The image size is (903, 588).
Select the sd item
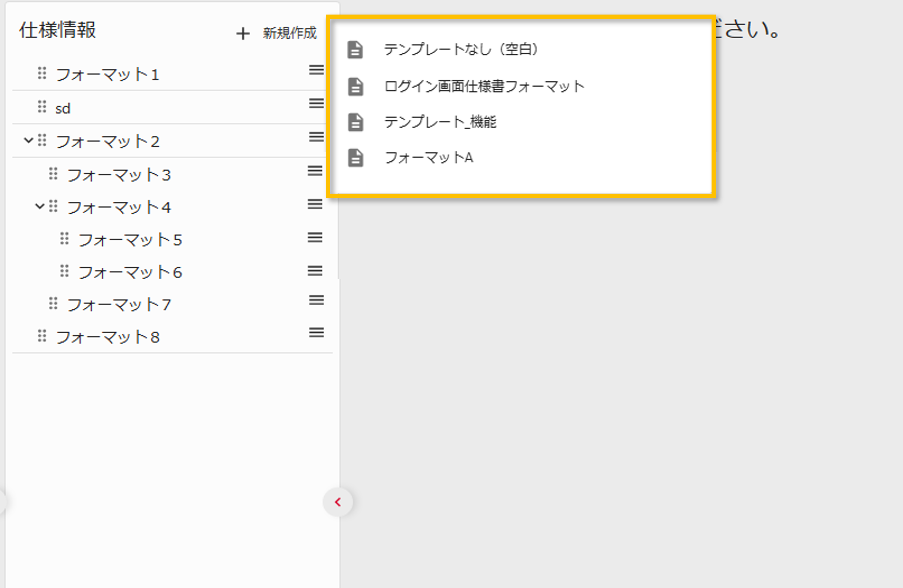[x=63, y=108]
